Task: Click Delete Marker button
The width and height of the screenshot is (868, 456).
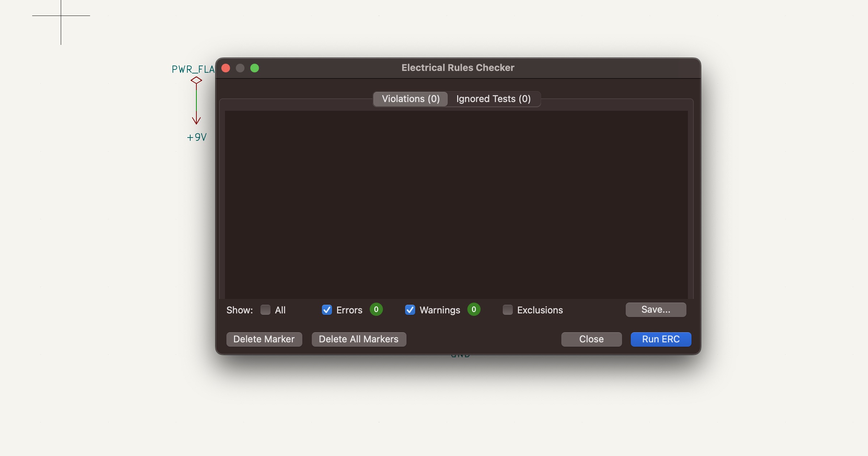Action: coord(264,339)
